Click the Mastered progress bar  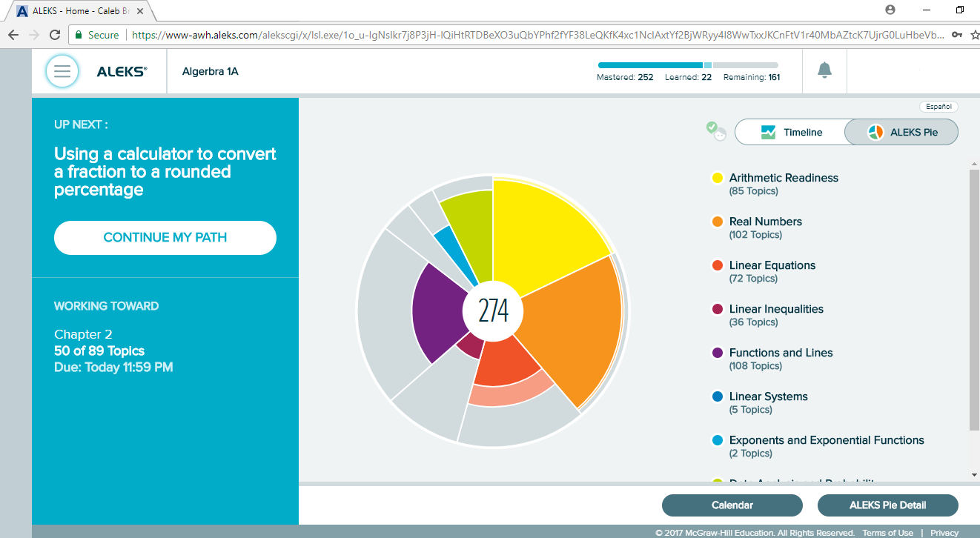(650, 65)
